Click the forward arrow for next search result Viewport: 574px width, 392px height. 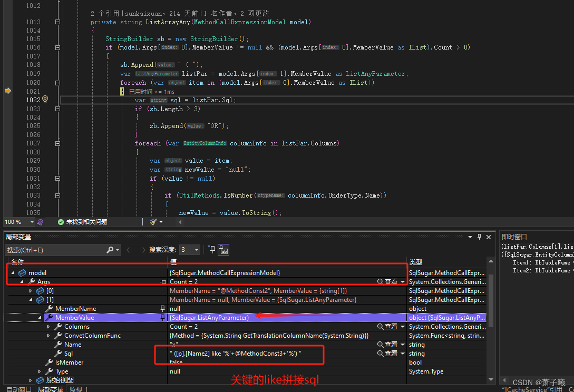142,250
